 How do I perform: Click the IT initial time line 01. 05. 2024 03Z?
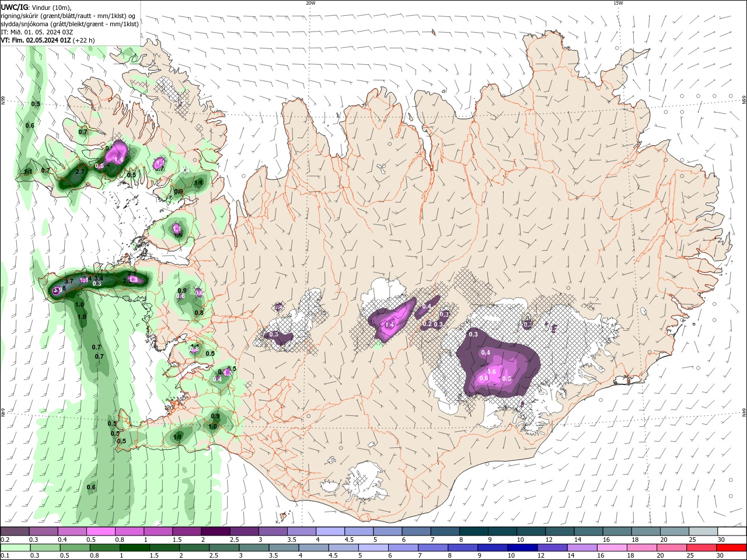37,32
